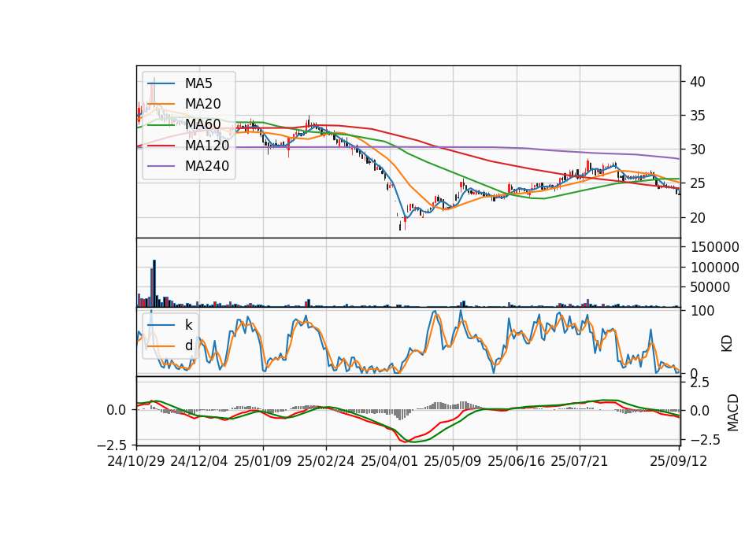The height and width of the screenshot is (543, 756).
Task: Click the left-side 0.0 MACD axis label
Action: tap(117, 410)
